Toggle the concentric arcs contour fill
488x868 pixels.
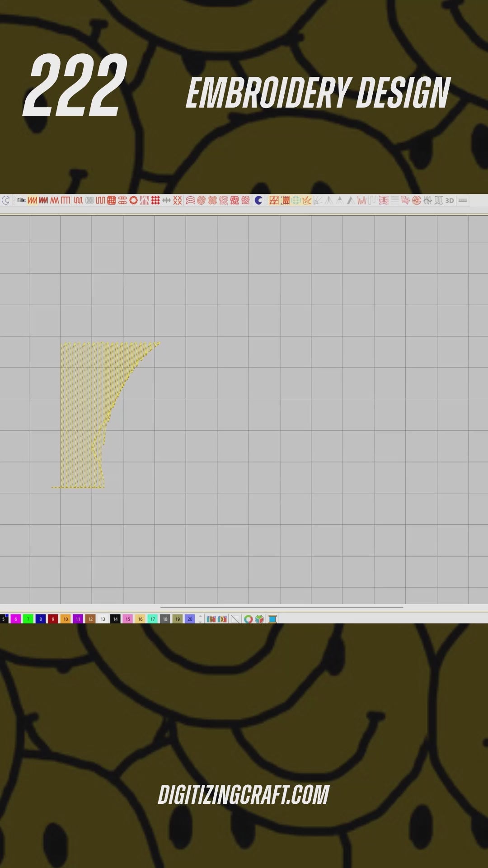(191, 200)
